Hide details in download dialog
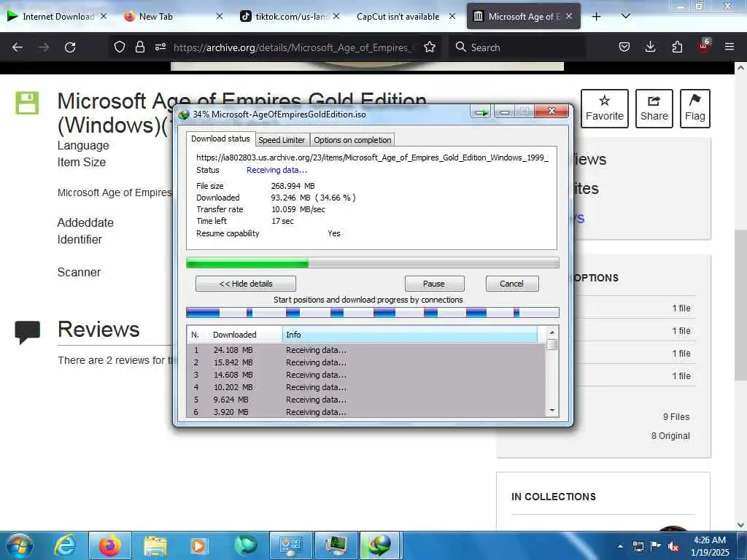The image size is (747, 560). click(x=246, y=284)
